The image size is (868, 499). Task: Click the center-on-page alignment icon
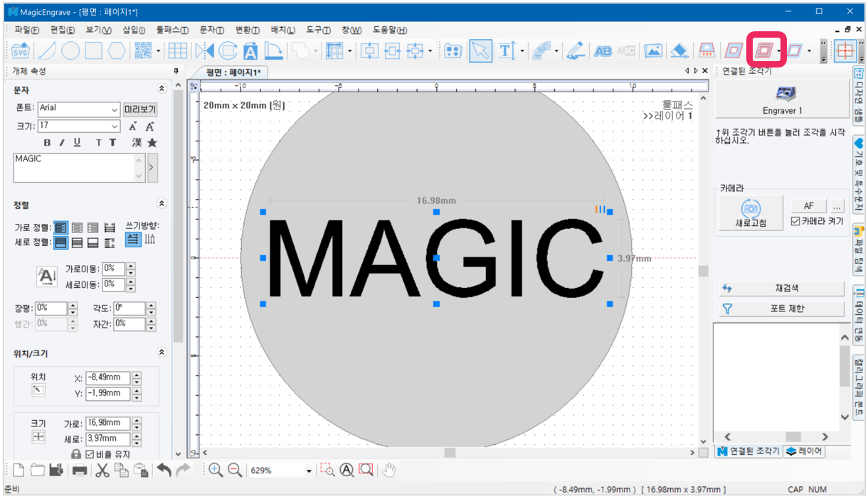point(369,50)
